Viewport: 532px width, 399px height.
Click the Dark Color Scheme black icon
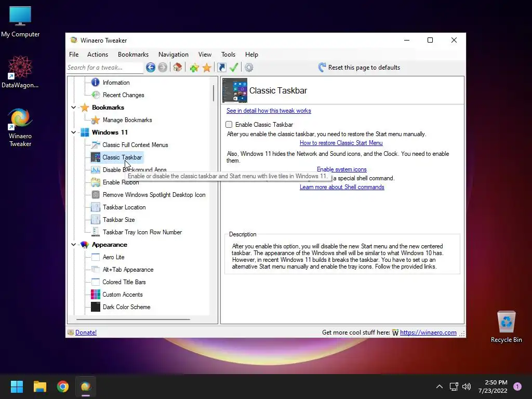pos(96,307)
